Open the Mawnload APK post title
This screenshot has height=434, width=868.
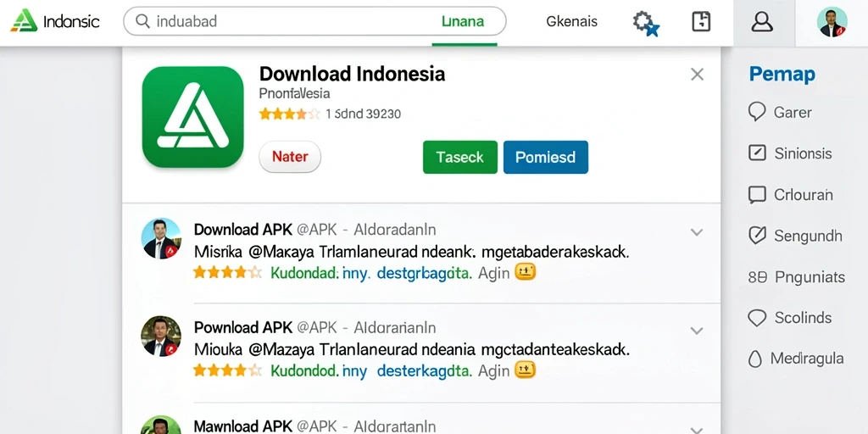click(x=242, y=426)
